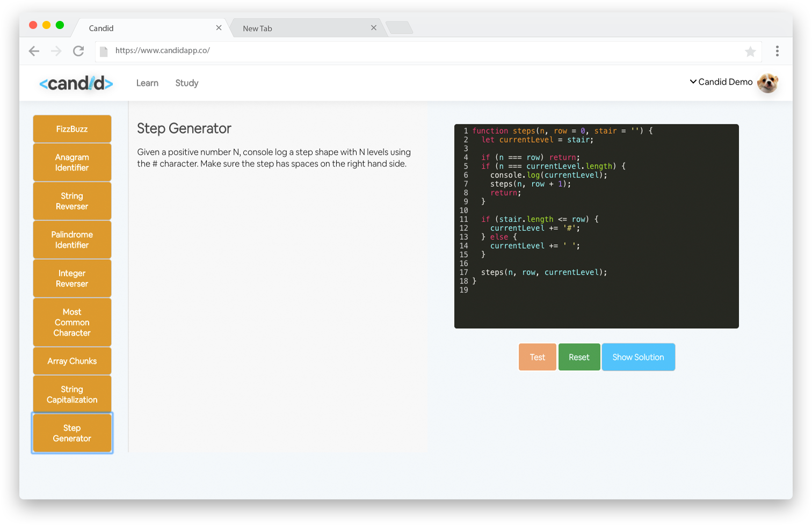812x525 pixels.
Task: Select the FizzBuzz challenge
Action: point(72,129)
